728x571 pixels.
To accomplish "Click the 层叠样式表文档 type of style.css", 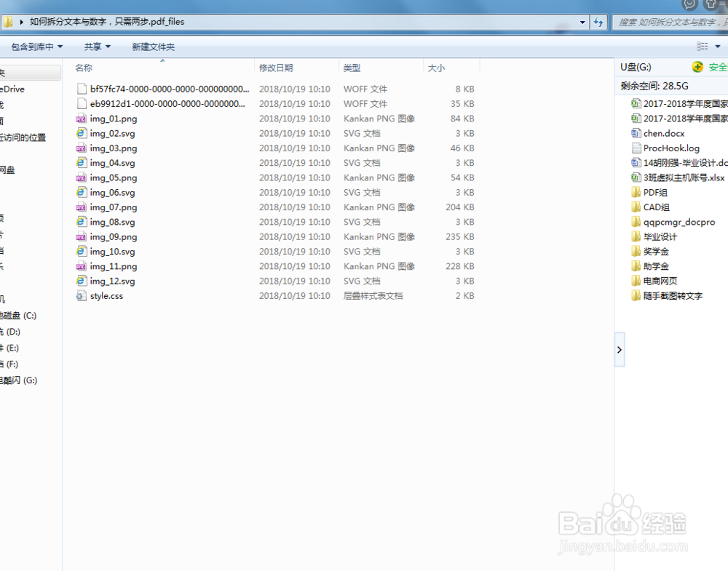I will (373, 296).
